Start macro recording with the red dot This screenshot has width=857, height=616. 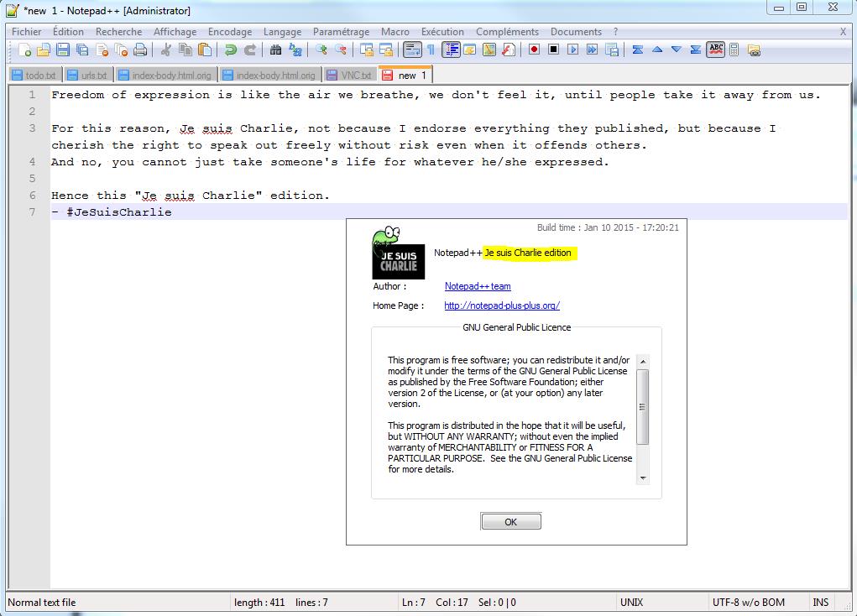534,50
